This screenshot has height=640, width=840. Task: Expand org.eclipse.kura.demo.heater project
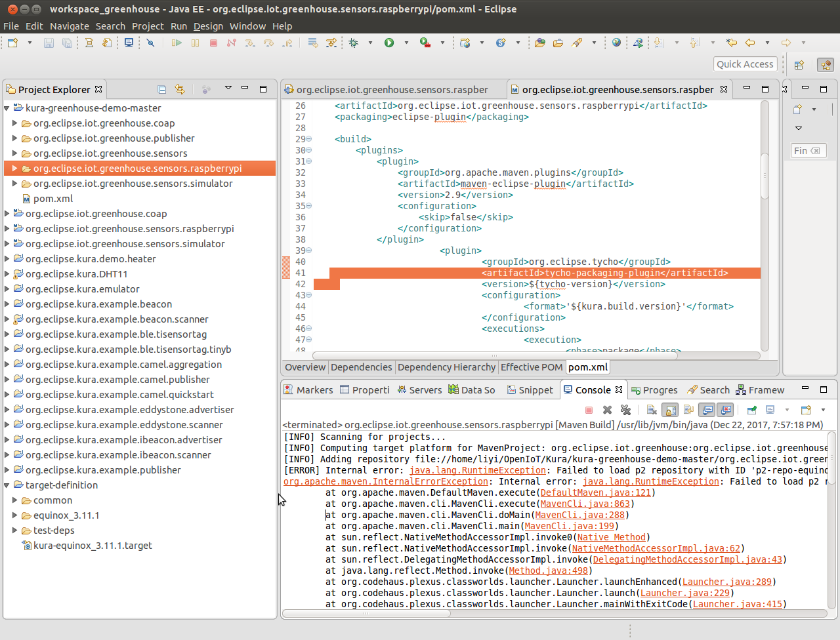[x=7, y=259]
